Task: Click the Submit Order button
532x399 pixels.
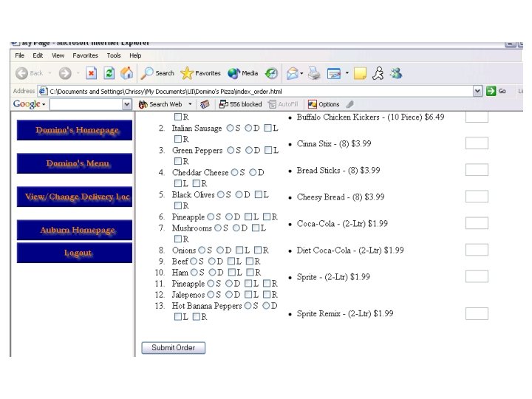Action: 174,348
